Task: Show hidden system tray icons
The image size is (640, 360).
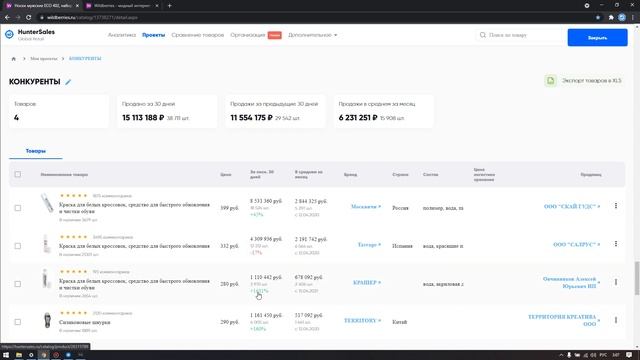Action: (x=561, y=355)
